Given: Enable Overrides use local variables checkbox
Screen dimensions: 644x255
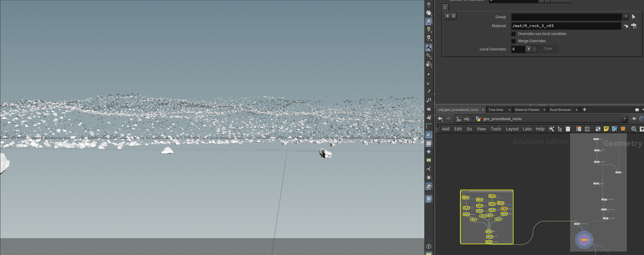Looking at the screenshot, I should pyautogui.click(x=513, y=34).
